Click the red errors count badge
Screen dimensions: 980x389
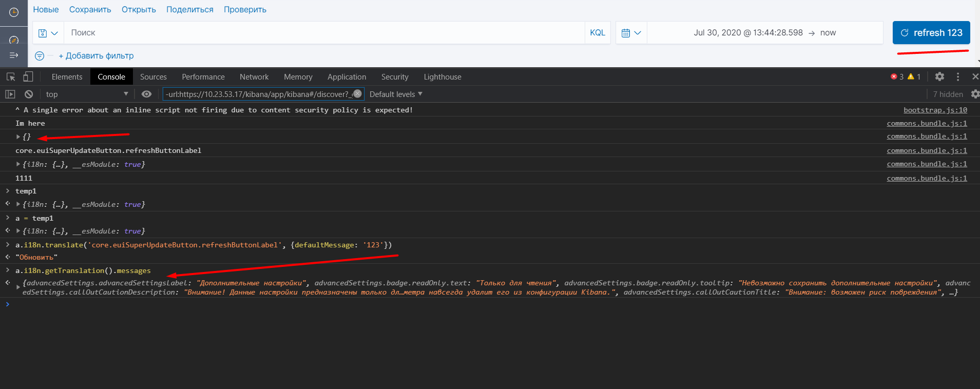(897, 76)
